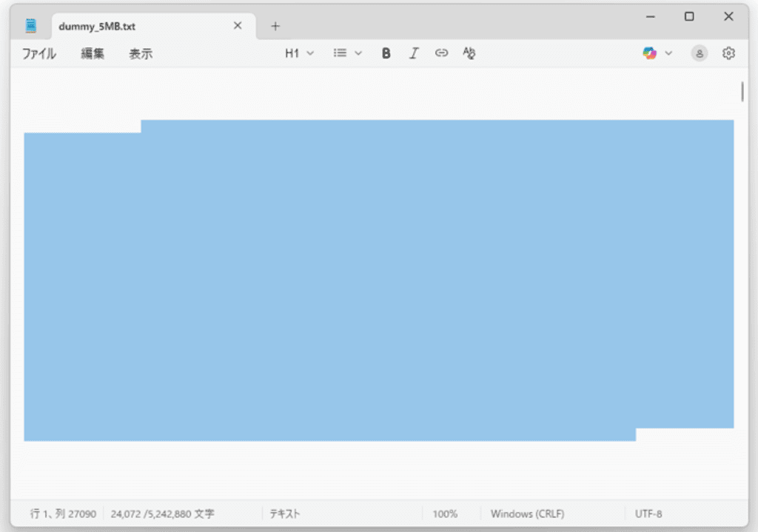Open the dropdown arrow beside Copilot

[x=669, y=53]
